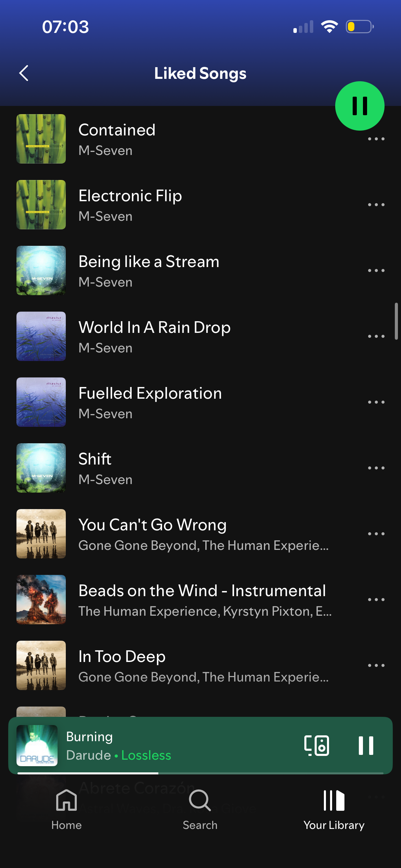Open the devices/speaker connect icon in mini player
Viewport: 401px width, 868px height.
(317, 745)
